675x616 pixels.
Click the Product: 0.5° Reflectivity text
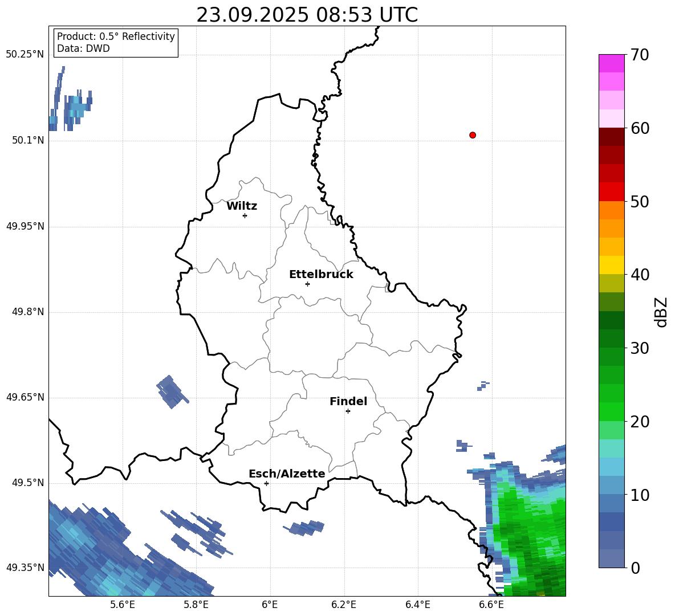(116, 36)
